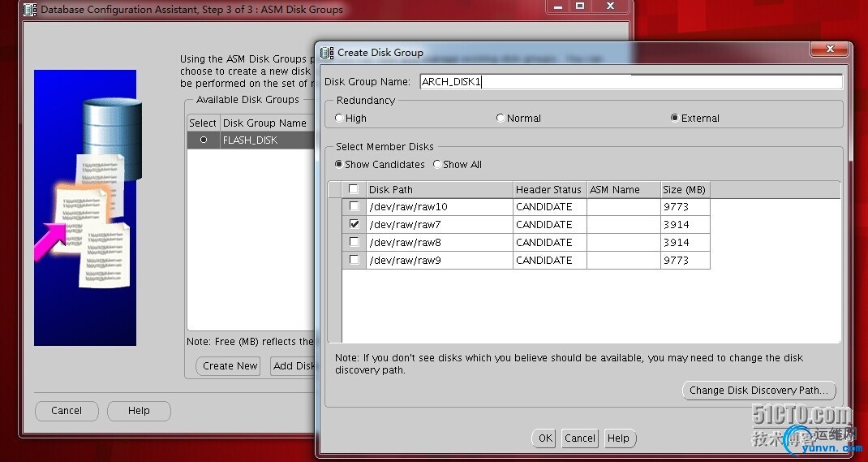The width and height of the screenshot is (868, 462).
Task: Click the Disk Path column header
Action: [x=440, y=189]
